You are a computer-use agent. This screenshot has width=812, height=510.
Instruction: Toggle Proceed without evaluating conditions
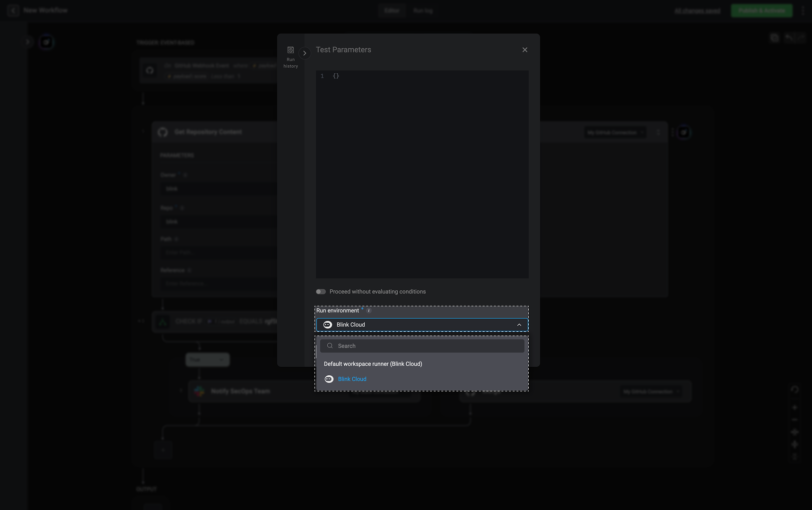click(x=321, y=292)
